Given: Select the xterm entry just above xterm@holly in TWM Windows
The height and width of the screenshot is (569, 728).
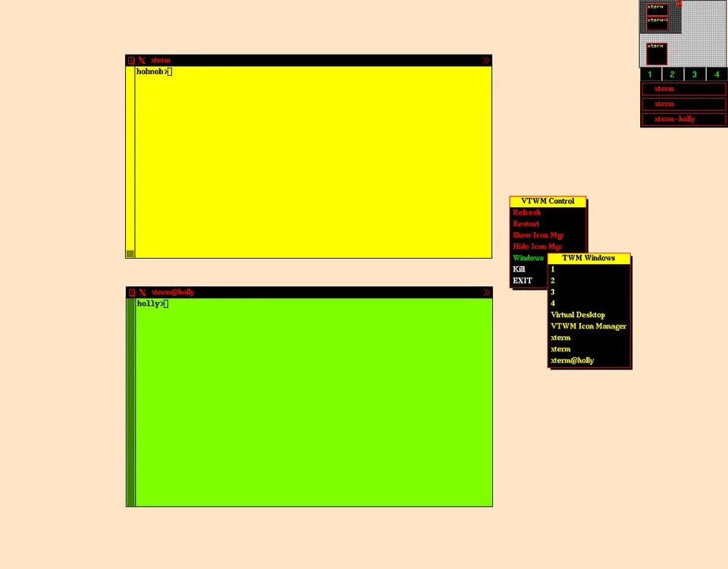Looking at the screenshot, I should point(588,349).
